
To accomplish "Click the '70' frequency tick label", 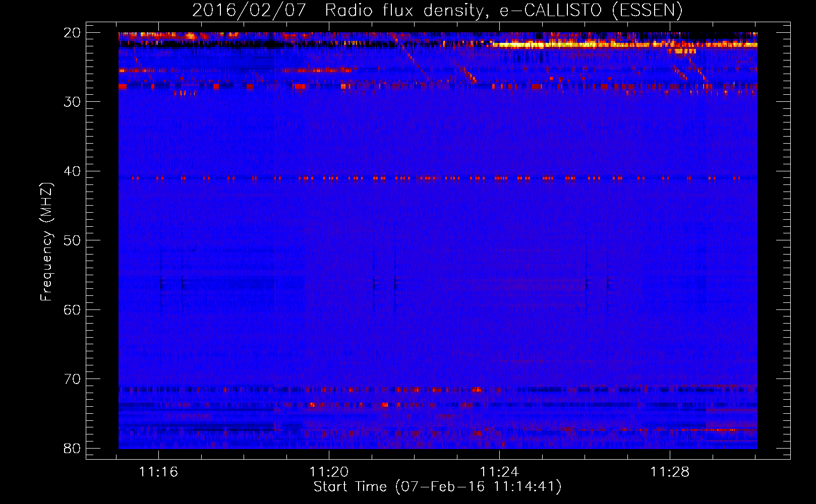I will click(73, 379).
